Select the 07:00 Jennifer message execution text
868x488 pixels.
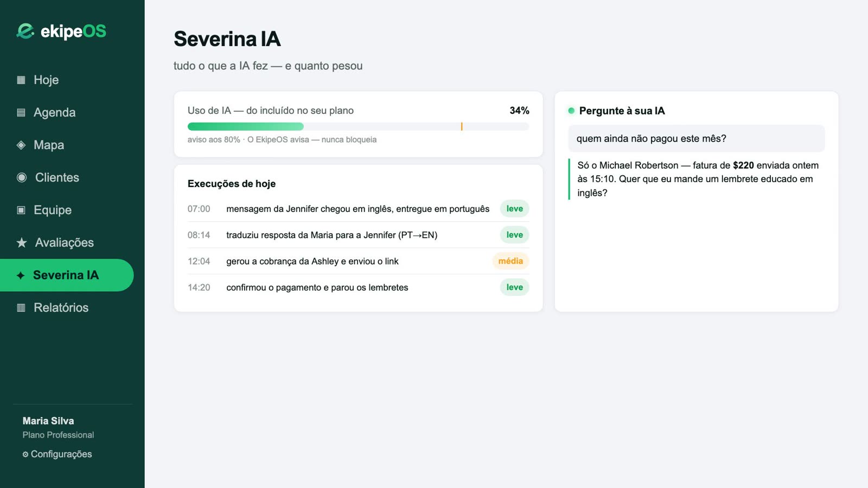click(x=358, y=209)
